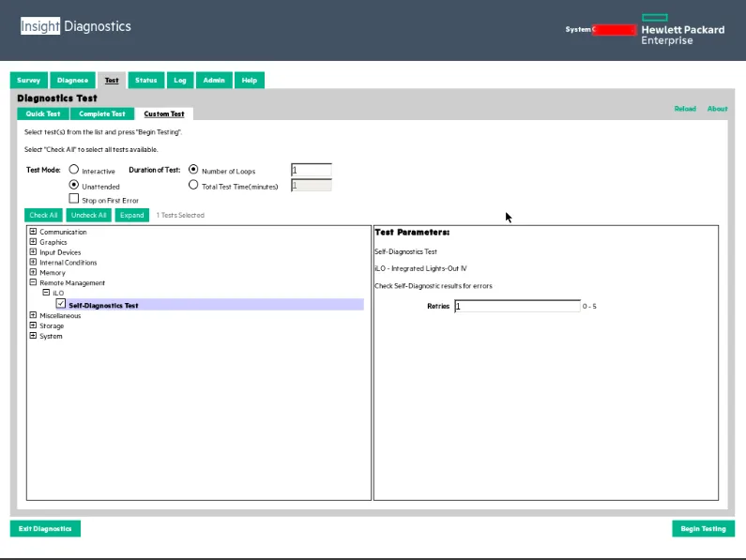This screenshot has height=560, width=746.
Task: Select the Storage category label
Action: coord(52,326)
